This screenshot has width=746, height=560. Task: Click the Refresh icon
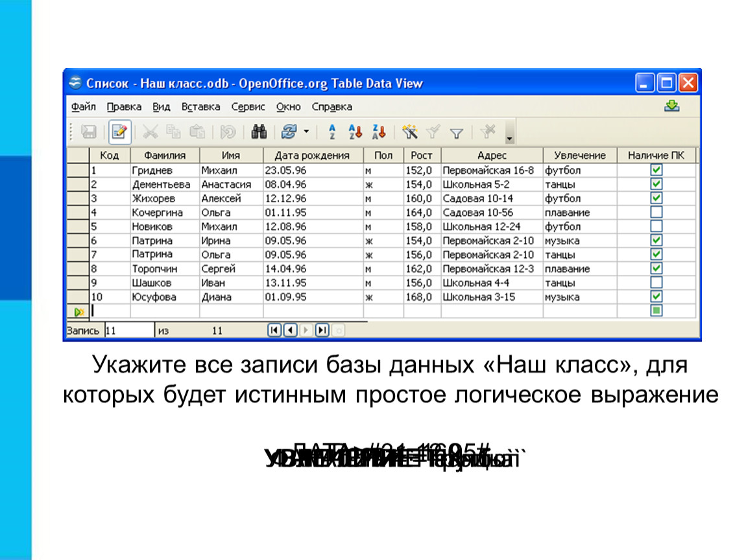pos(289,132)
